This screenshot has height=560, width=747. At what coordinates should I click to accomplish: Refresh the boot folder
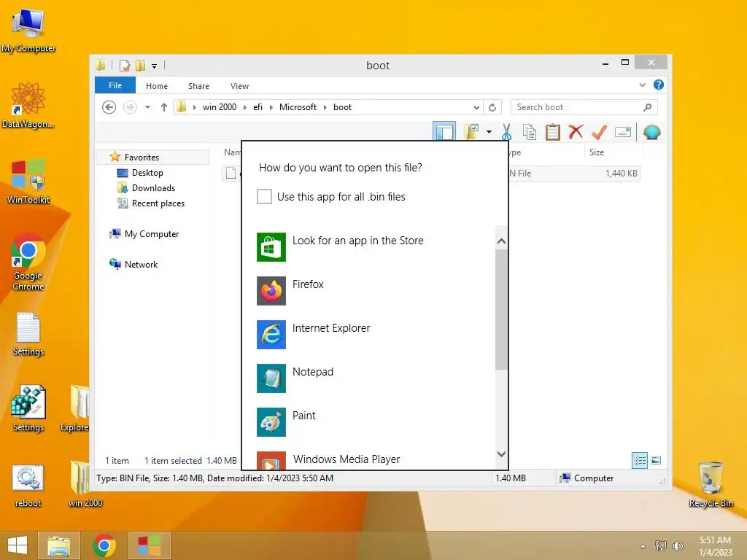point(492,107)
